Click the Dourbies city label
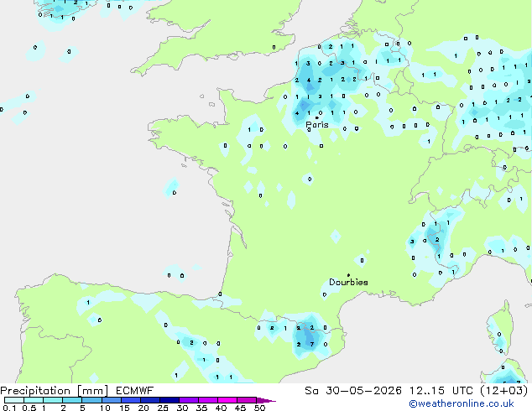This screenshot has width=532, height=411. tap(348, 282)
